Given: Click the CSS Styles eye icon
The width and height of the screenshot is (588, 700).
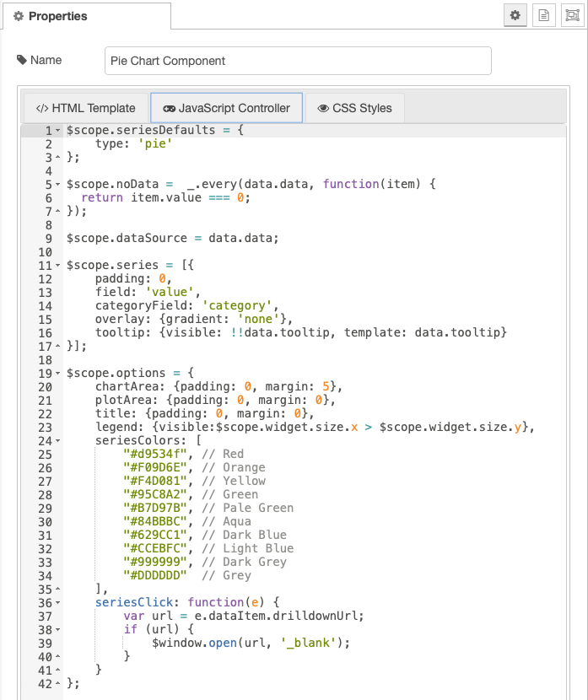Looking at the screenshot, I should pyautogui.click(x=323, y=109).
